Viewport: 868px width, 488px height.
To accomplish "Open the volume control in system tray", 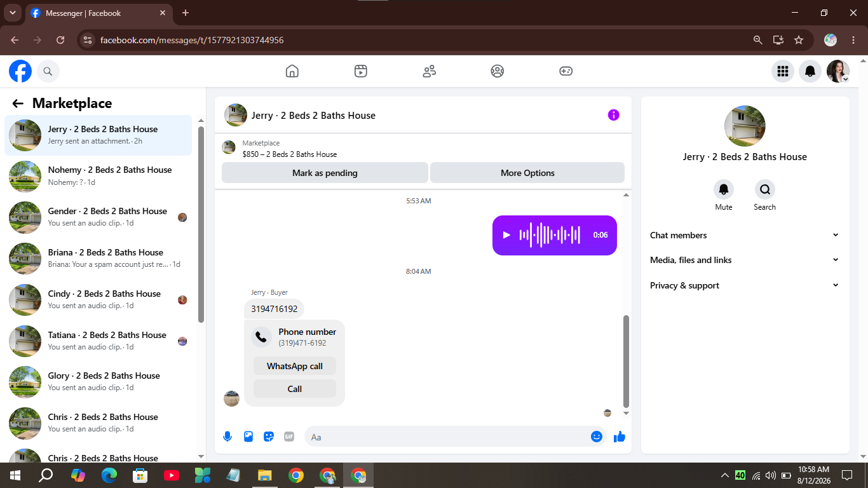I will [x=771, y=475].
